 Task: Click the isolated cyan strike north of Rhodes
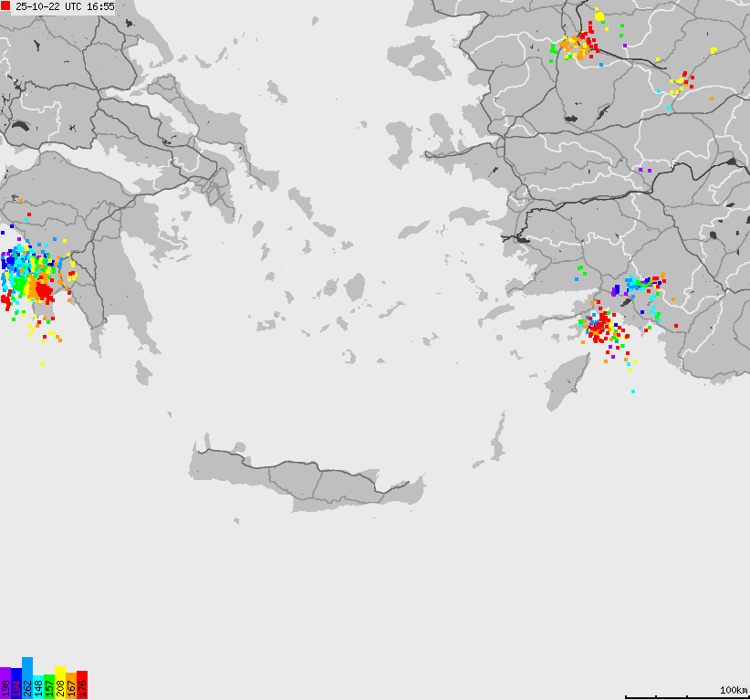(633, 392)
